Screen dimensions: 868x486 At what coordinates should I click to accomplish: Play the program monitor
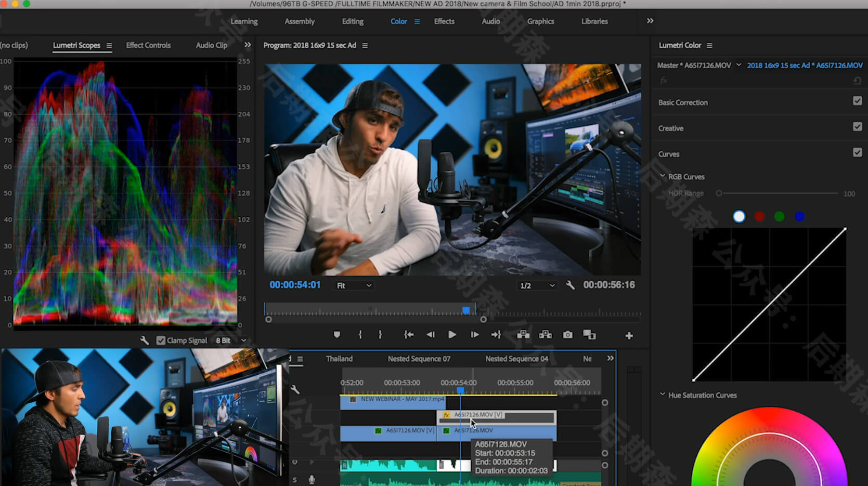point(452,335)
